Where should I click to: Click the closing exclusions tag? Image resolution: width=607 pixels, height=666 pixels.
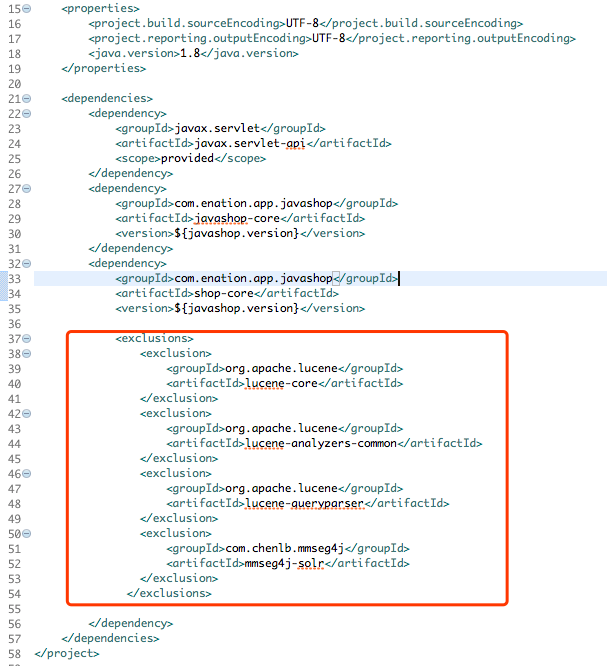169,593
